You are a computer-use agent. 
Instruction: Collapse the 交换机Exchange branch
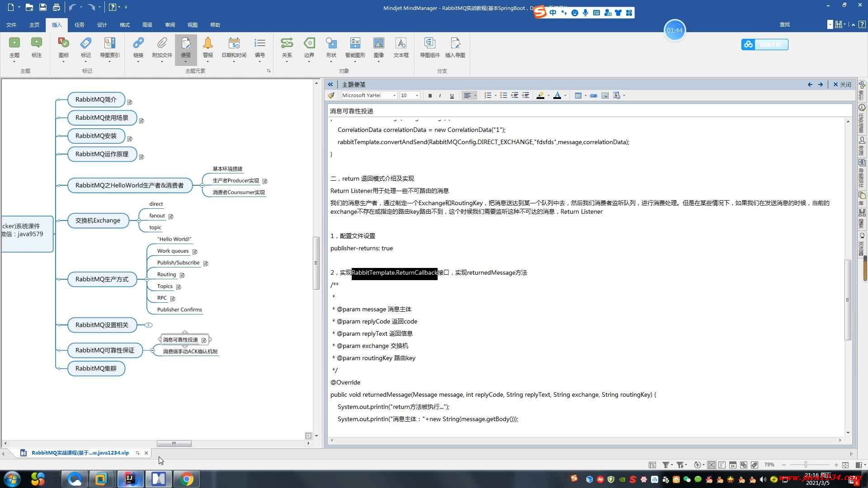pos(139,221)
